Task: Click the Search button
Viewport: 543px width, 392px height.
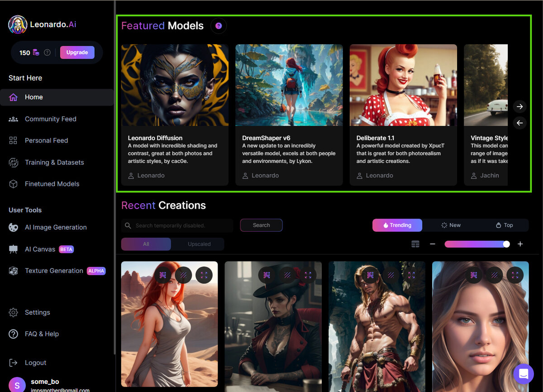Action: 262,225
